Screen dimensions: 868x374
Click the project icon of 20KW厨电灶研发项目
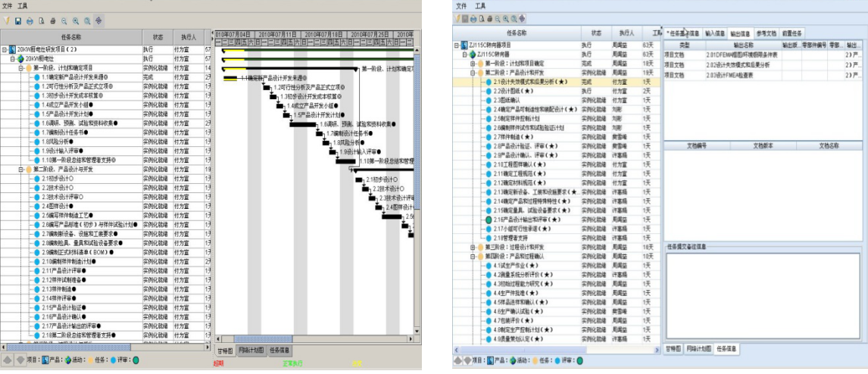[11, 49]
